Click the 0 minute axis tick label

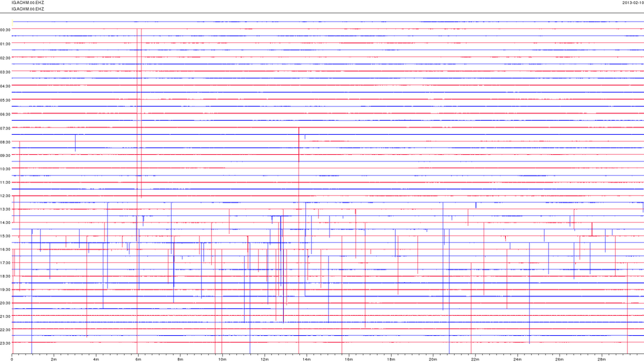(x=12, y=359)
